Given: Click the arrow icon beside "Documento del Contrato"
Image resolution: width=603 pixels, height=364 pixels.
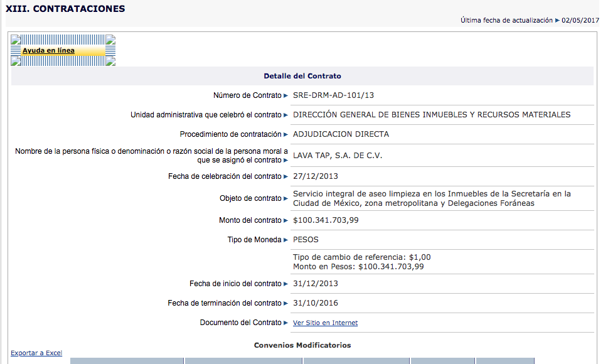Looking at the screenshot, I should [286, 323].
